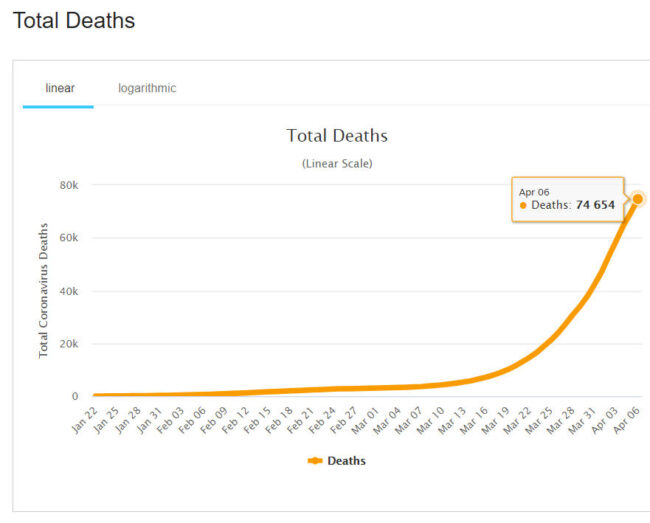Screen dimensions: 650x523
Task: Click the Total Deaths page heading
Action: point(73,20)
